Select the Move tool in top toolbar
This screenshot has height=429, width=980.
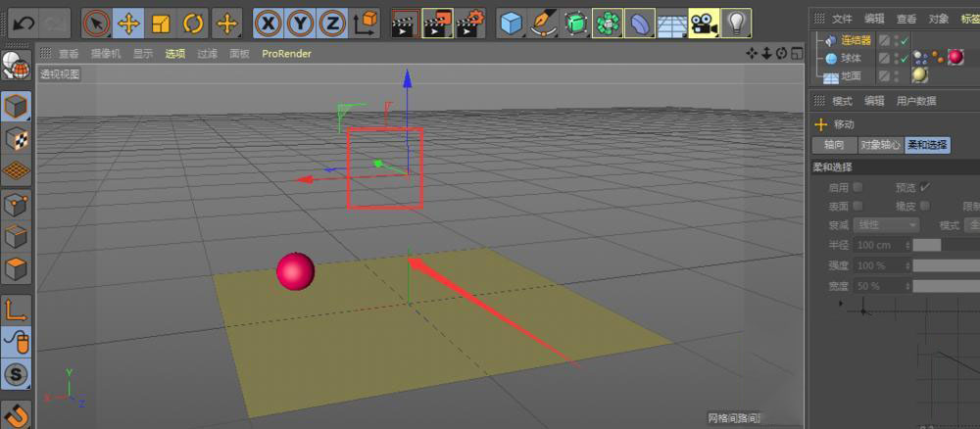(x=128, y=22)
